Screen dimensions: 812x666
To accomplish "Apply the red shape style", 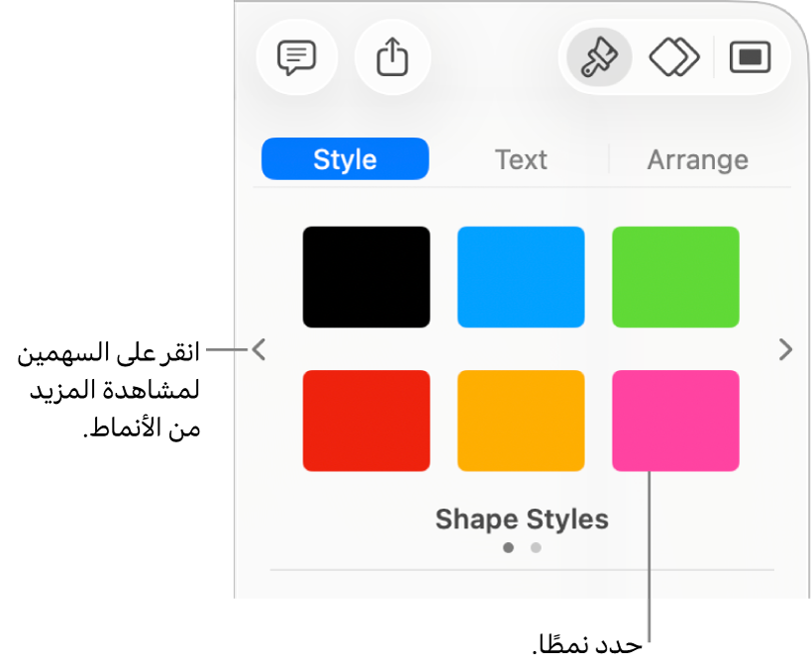I will (x=366, y=421).
